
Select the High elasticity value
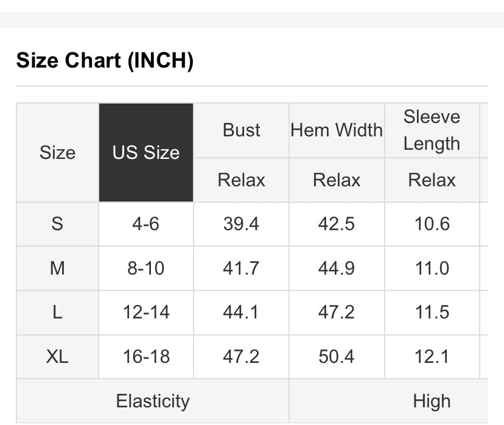pos(432,401)
